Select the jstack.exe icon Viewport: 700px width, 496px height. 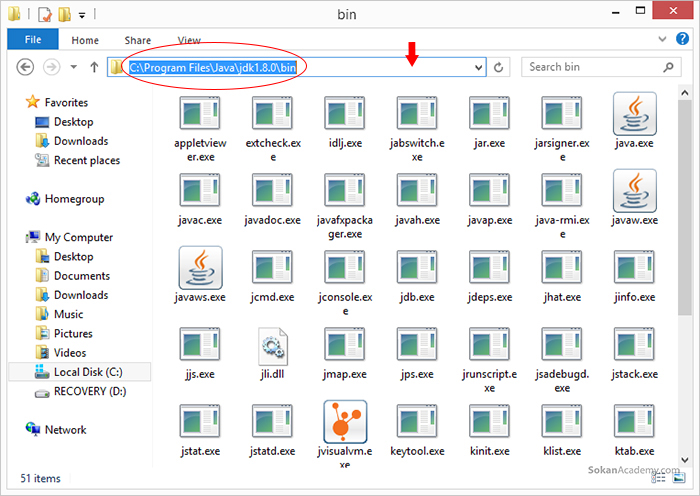click(x=634, y=344)
